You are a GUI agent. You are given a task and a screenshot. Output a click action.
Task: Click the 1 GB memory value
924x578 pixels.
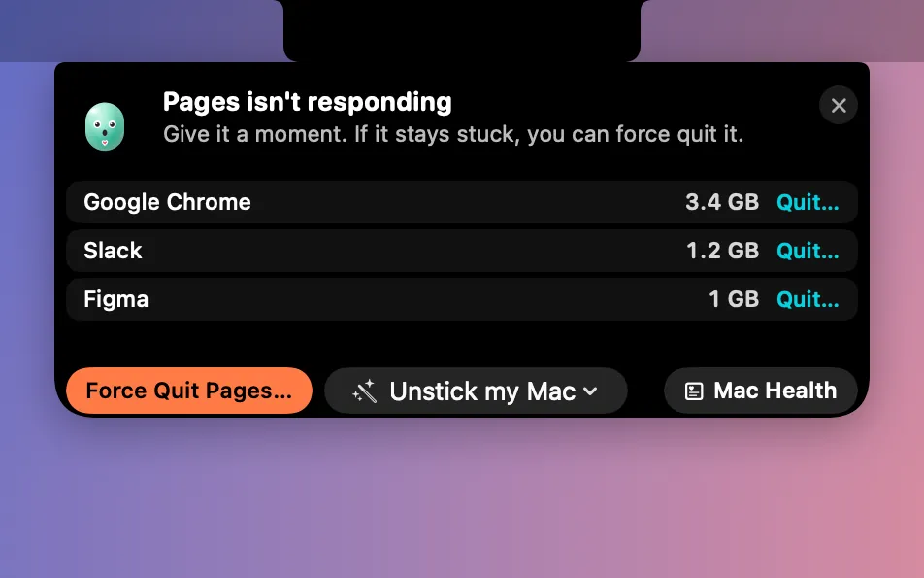pos(734,299)
